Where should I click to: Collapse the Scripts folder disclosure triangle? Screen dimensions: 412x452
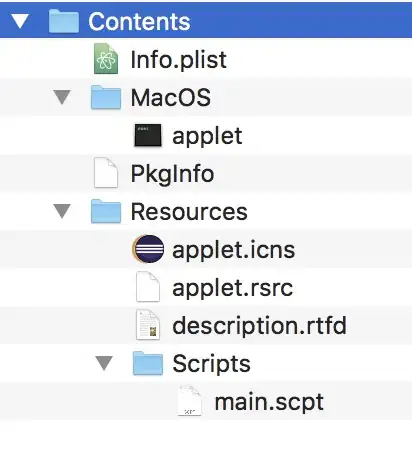pos(104,363)
